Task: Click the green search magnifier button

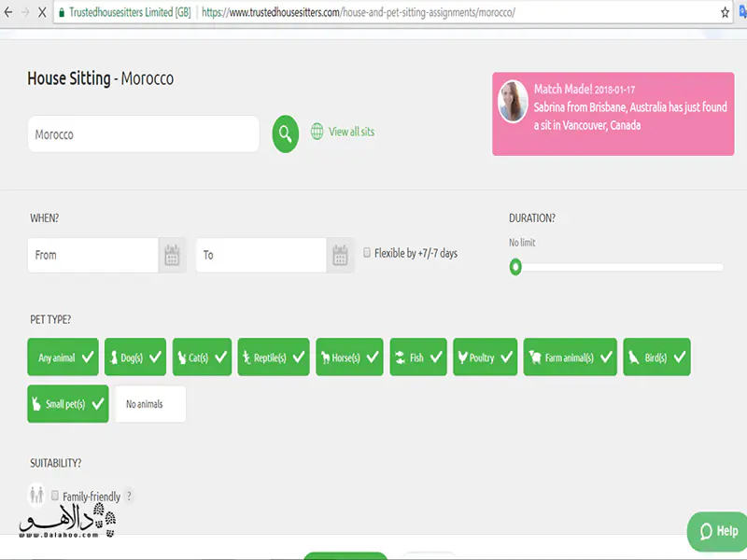Action: (286, 133)
